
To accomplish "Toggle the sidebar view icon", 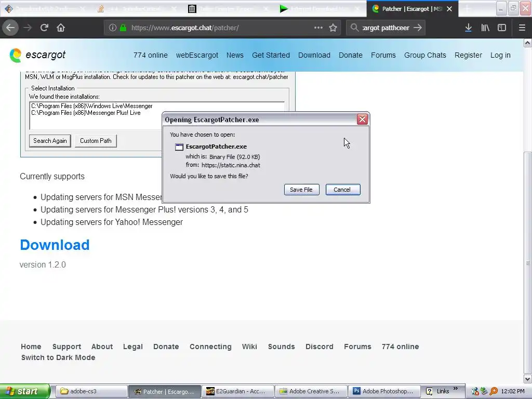I will (502, 28).
